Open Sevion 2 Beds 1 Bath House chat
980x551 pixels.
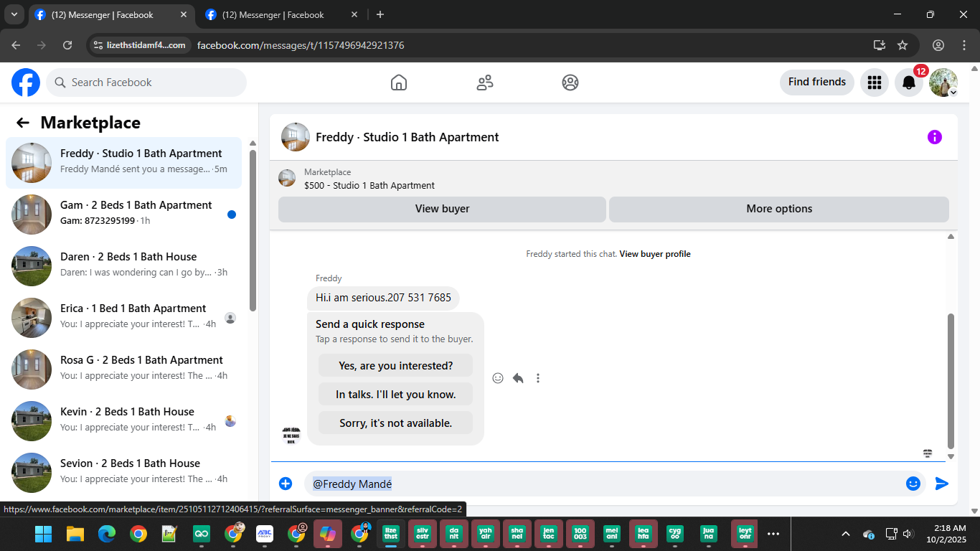click(x=123, y=473)
